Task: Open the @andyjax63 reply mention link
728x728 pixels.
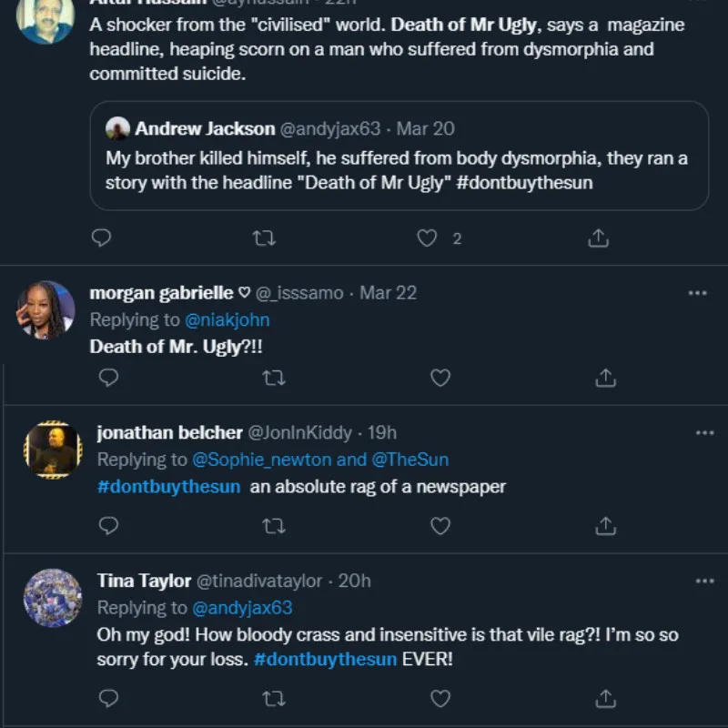Action: point(243,607)
